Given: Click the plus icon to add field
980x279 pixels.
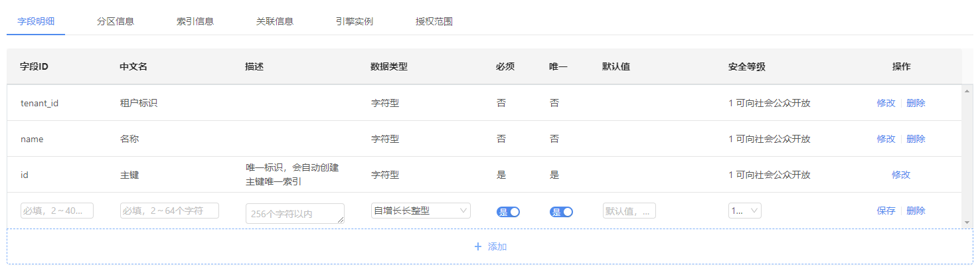Looking at the screenshot, I should click(x=477, y=246).
